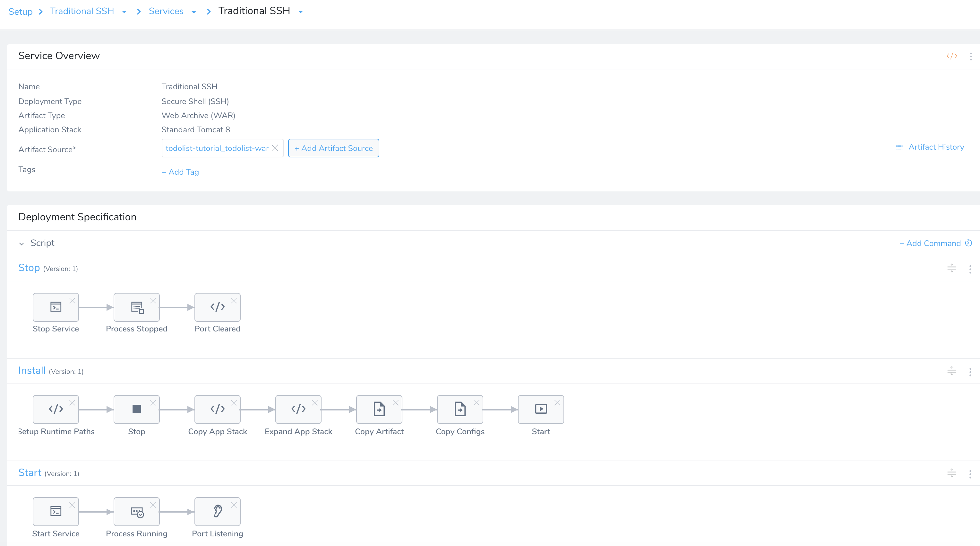The width and height of the screenshot is (980, 546).
Task: Open Service Overview more options menu
Action: 970,56
